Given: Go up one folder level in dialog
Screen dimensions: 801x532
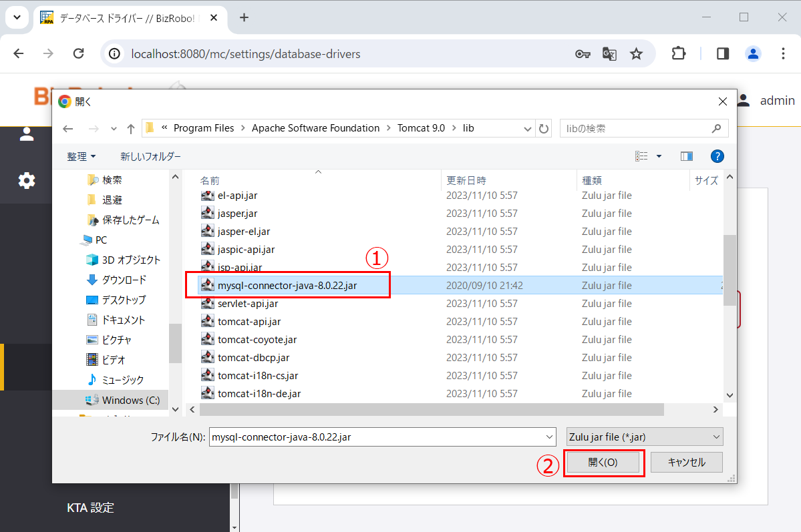Looking at the screenshot, I should click(131, 129).
